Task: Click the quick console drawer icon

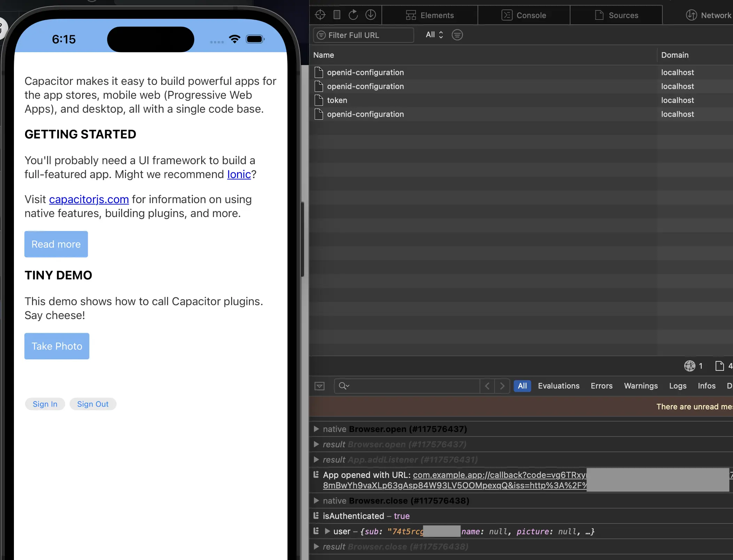Action: point(319,386)
